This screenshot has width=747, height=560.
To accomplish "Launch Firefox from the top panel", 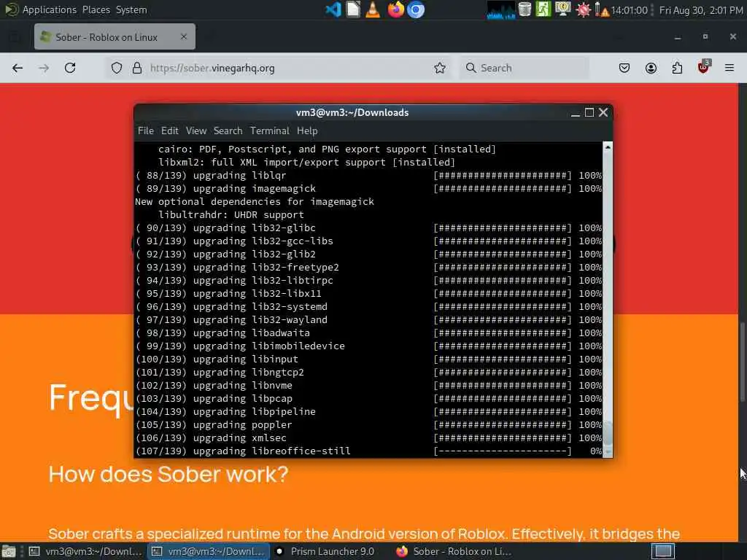I will (395, 9).
